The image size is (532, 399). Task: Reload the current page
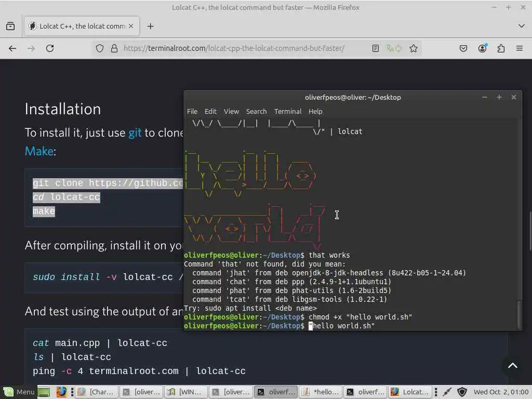click(50, 48)
